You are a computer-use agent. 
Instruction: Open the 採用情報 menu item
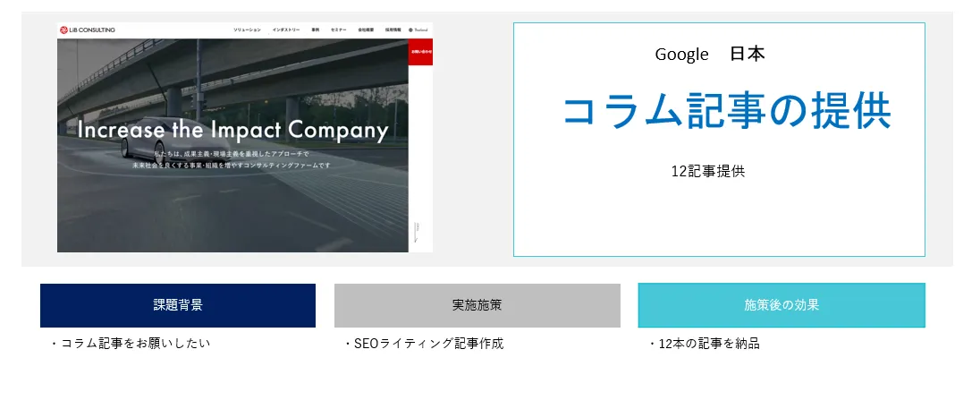pos(393,30)
